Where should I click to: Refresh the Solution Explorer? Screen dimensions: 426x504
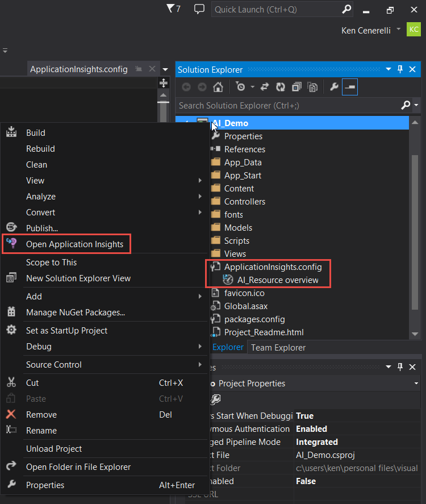(x=281, y=87)
